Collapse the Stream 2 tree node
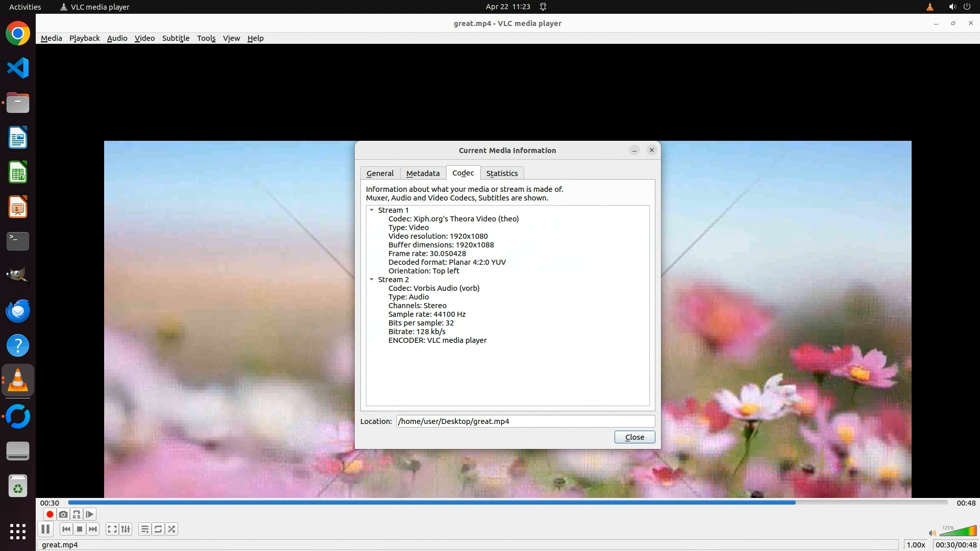Viewport: 980px width, 551px height. pyautogui.click(x=372, y=280)
